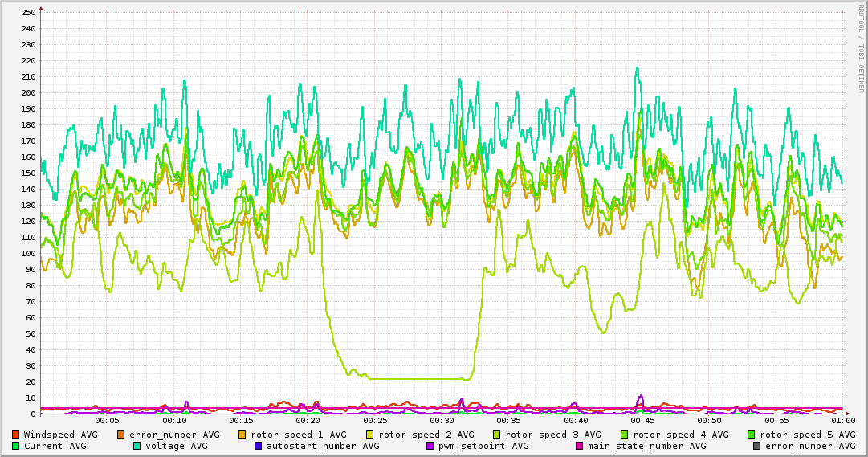Screen dimensions: 868x457
Task: Click the error_number AVG label beside orange swatch
Action: (x=174, y=435)
